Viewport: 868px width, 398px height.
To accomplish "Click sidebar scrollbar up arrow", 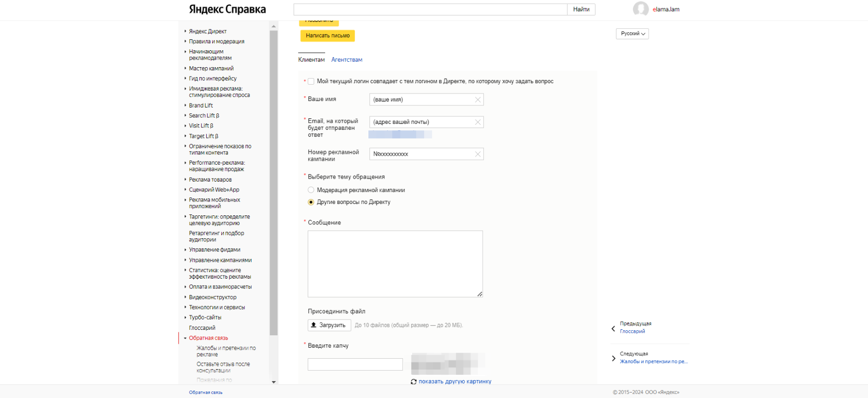I will coord(273,26).
